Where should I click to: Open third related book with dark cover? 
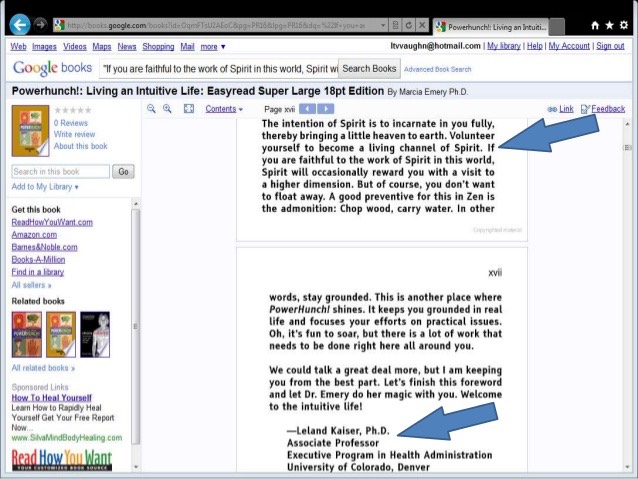point(95,335)
